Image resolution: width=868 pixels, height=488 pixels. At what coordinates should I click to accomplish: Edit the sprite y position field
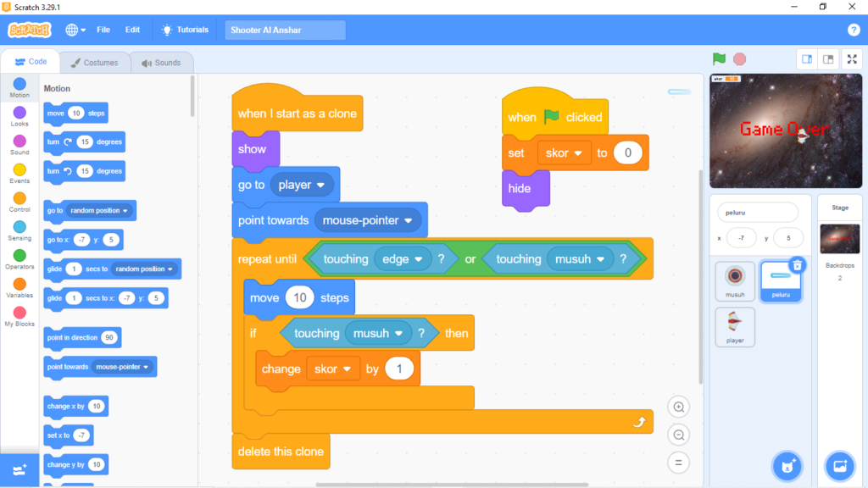(788, 238)
